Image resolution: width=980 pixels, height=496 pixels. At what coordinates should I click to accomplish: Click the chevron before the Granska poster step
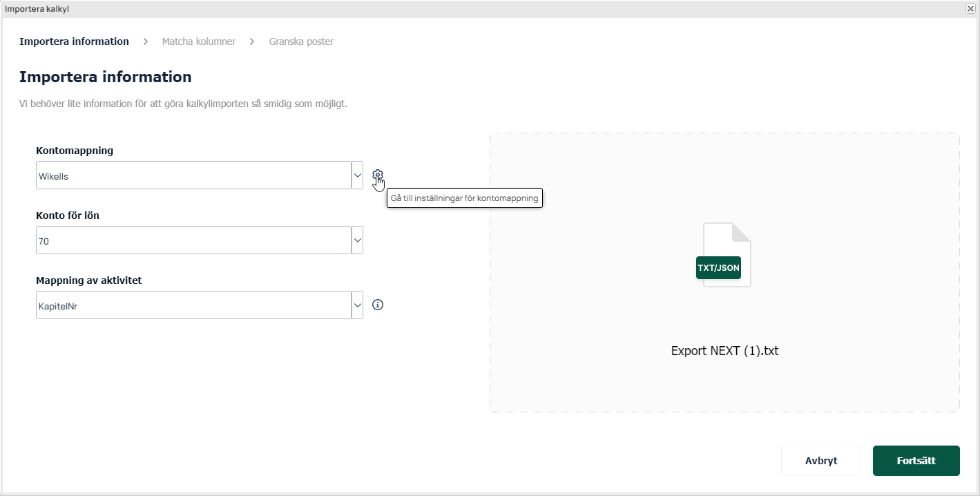(x=252, y=41)
